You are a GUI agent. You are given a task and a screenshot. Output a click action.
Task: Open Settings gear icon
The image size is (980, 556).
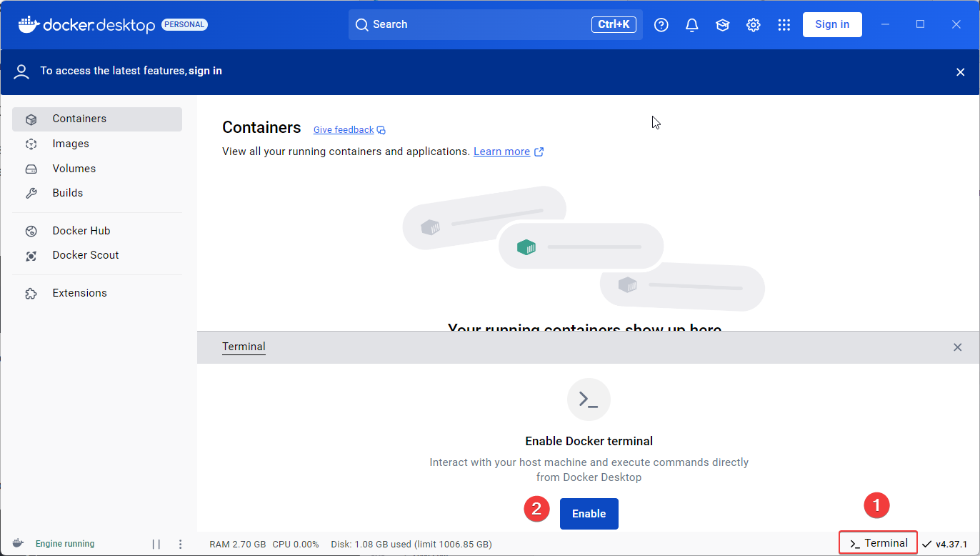(753, 25)
